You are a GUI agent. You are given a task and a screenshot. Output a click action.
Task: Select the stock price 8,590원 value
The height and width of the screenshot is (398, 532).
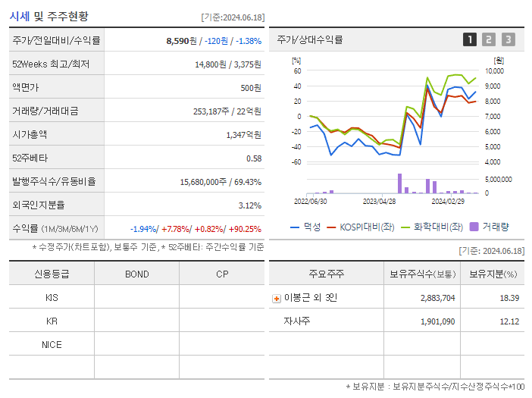[x=182, y=41]
